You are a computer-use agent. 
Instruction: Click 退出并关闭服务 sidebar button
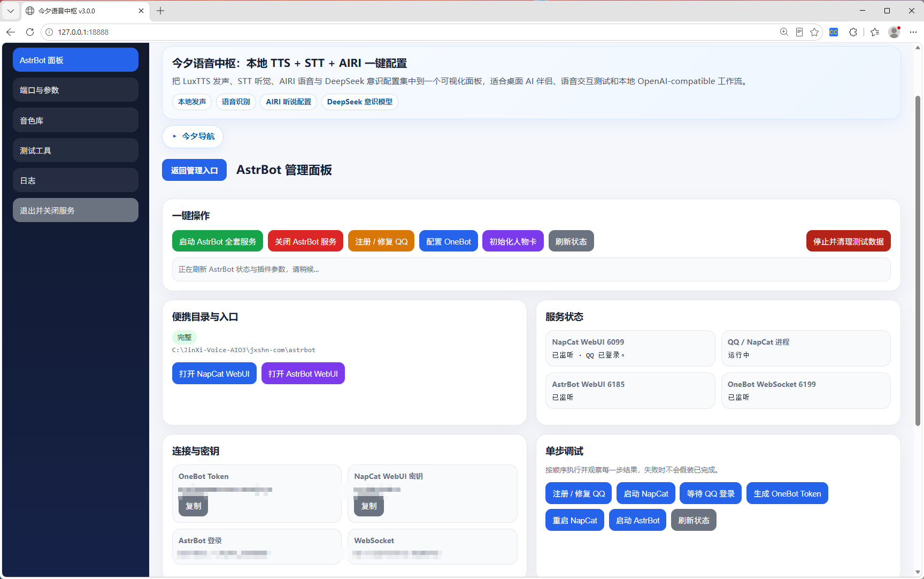coord(75,210)
